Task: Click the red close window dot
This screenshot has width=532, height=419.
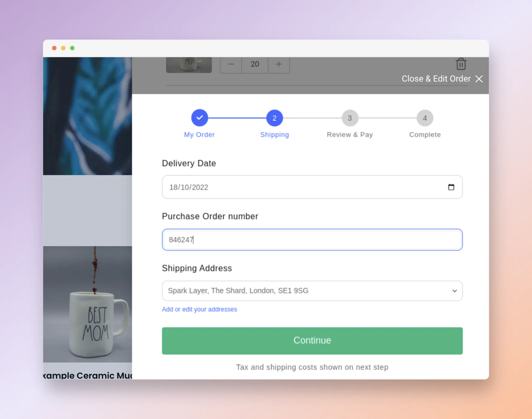Action: [x=54, y=48]
